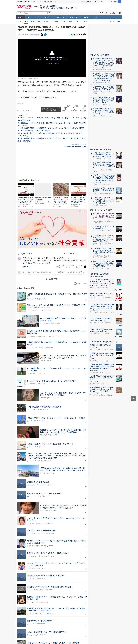This screenshot has height=644, width=138.
Task: Select the ライブ tab in main navigation
Action: coord(37,17)
